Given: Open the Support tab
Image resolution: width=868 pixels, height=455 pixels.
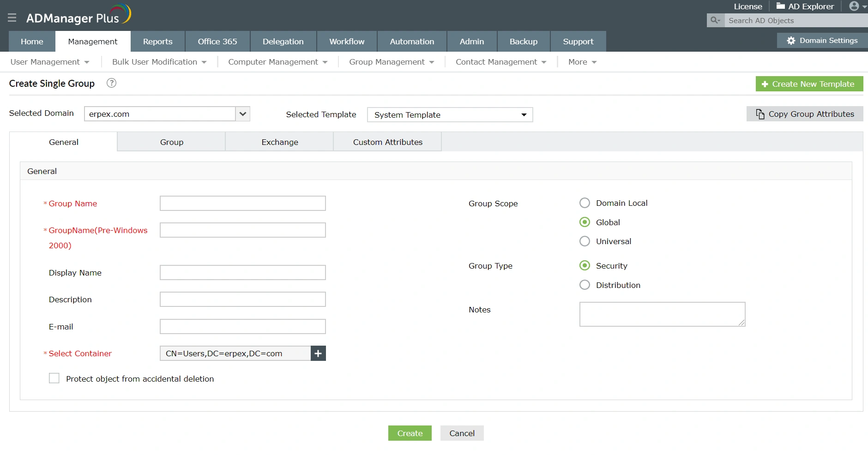Looking at the screenshot, I should [x=578, y=42].
